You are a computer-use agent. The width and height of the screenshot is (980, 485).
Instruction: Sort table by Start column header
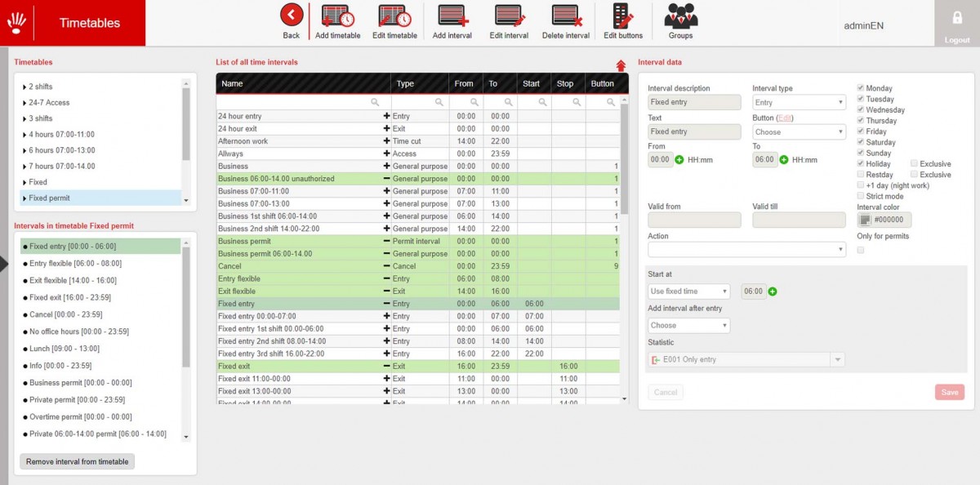(534, 83)
